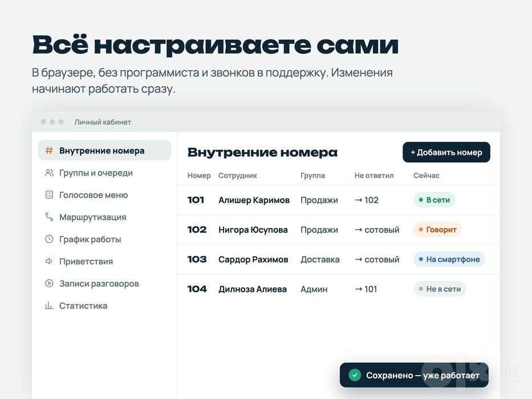Image resolution: width=532 pixels, height=399 pixels.
Task: Go to Голосовое меню
Action: pos(104,195)
